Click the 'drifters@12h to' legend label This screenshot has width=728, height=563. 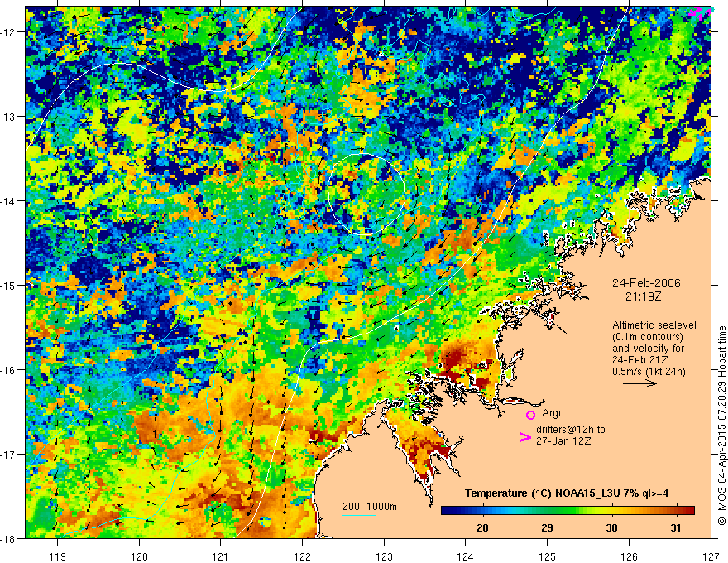tap(571, 430)
